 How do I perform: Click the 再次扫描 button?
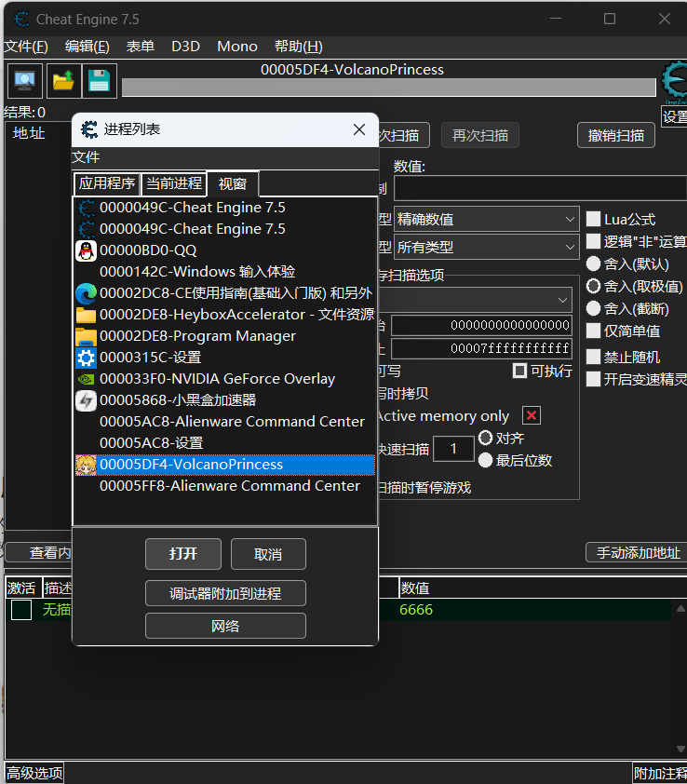[x=480, y=136]
